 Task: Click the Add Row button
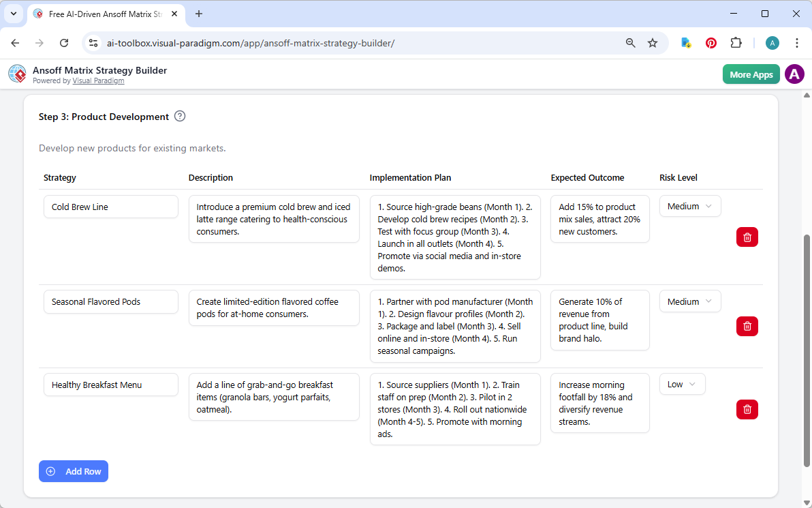click(73, 471)
